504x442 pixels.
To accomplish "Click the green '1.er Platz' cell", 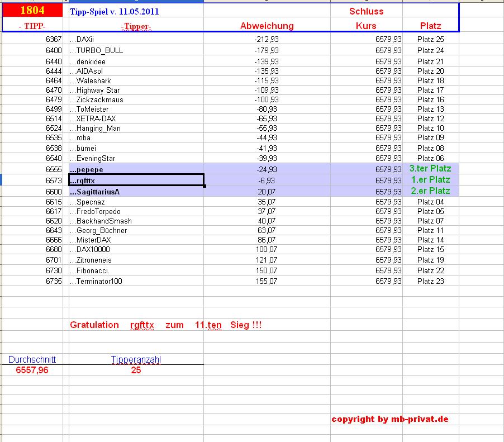I will pos(431,180).
